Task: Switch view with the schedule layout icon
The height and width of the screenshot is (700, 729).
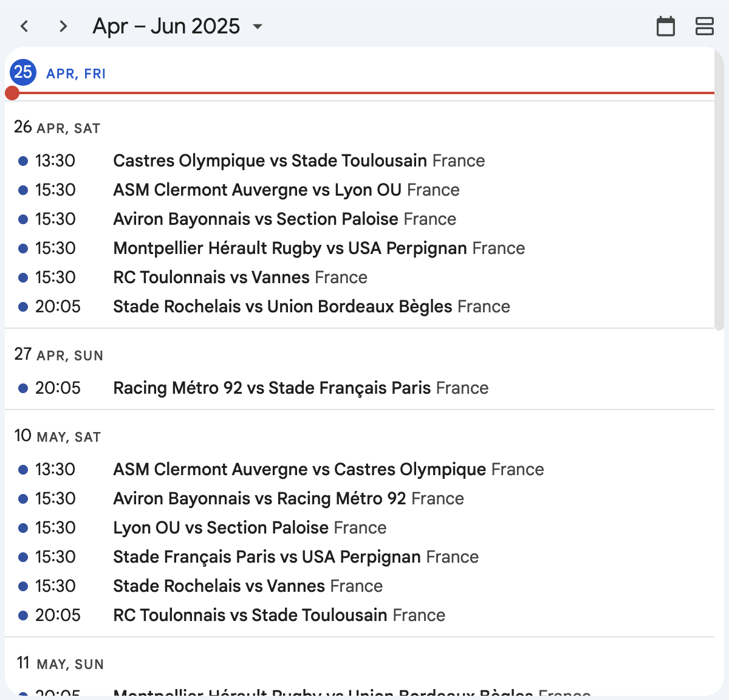Action: (704, 26)
